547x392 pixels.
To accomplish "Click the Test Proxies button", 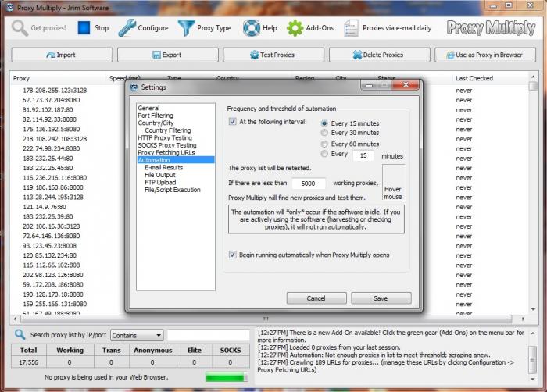I will click(273, 55).
